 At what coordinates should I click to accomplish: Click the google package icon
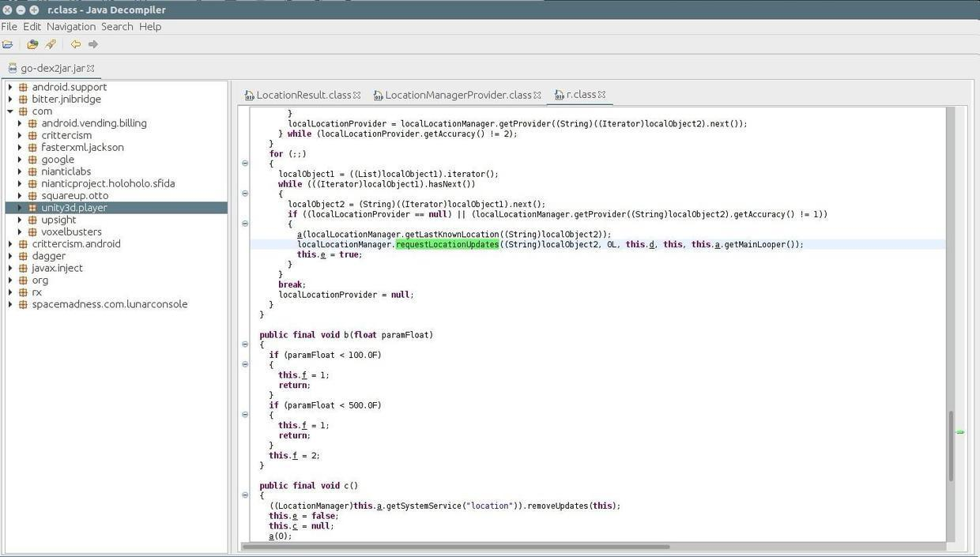(x=32, y=160)
